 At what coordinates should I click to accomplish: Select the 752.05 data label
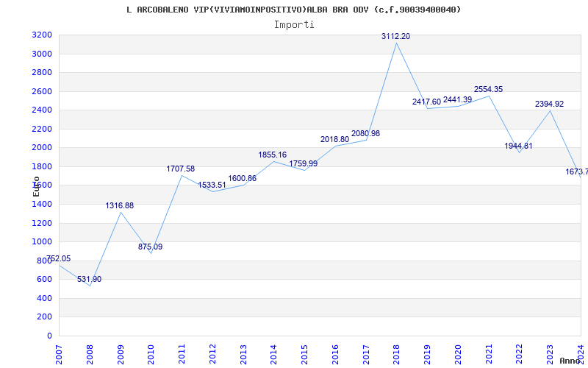(x=58, y=259)
